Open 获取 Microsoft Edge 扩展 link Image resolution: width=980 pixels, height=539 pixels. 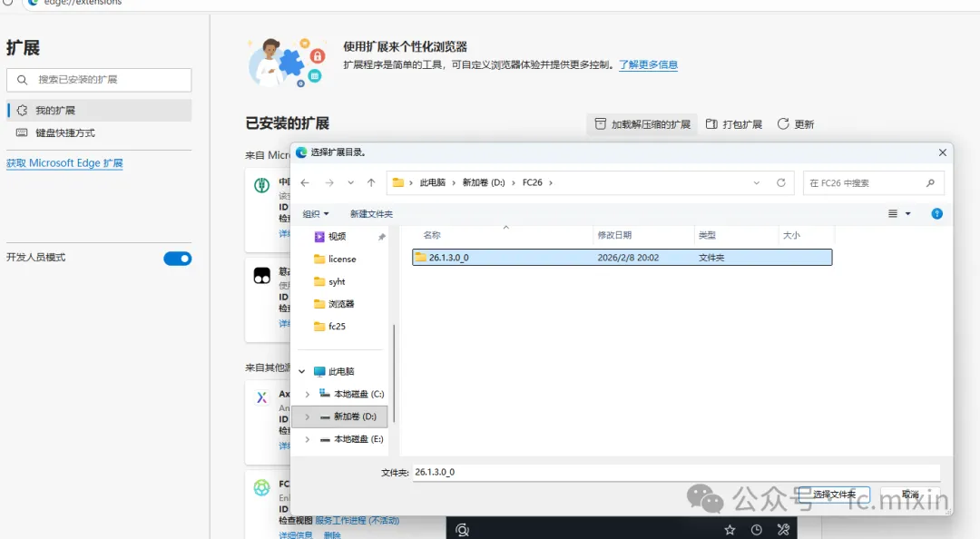(x=64, y=163)
